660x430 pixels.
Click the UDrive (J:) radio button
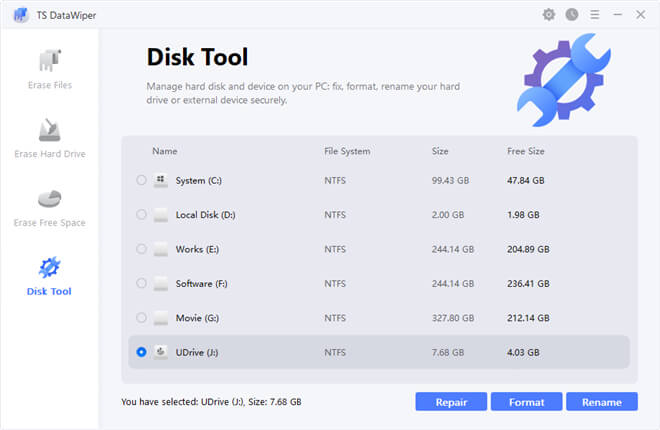coord(140,352)
